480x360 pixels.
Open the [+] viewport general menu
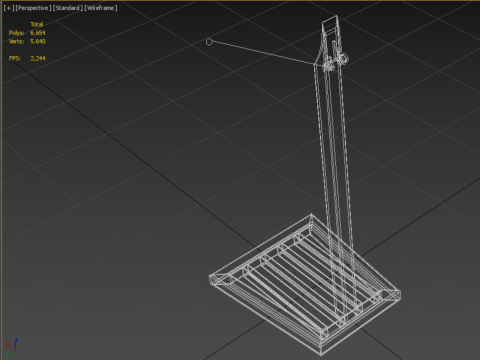click(x=9, y=8)
